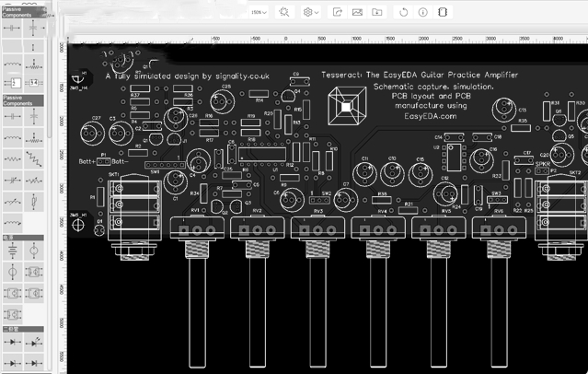Click the info circle icon
Image resolution: width=588 pixels, height=374 pixels.
click(423, 12)
